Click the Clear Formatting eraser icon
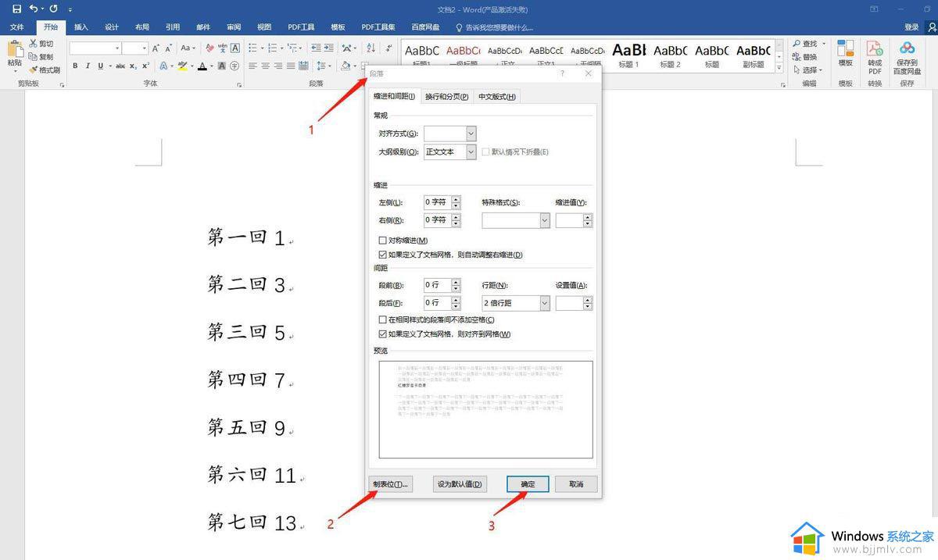The width and height of the screenshot is (938, 560). coord(209,48)
